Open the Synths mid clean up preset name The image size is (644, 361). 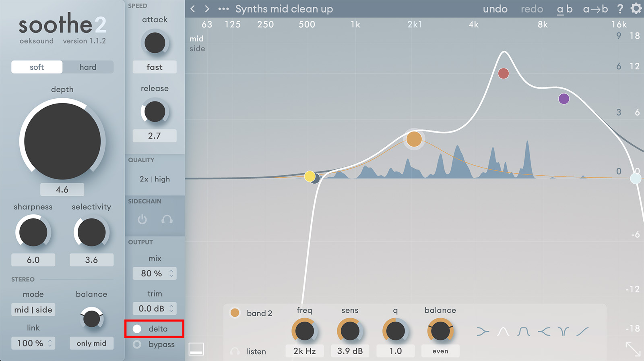[x=284, y=9]
